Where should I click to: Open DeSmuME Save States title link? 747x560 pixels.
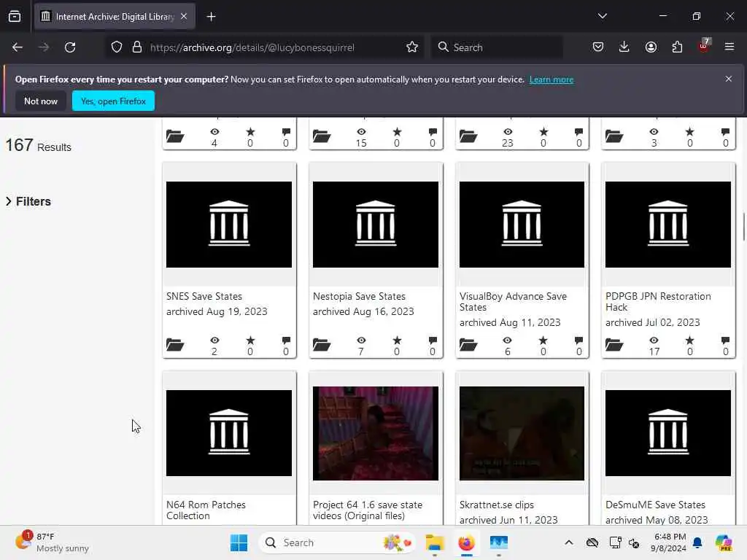tap(655, 505)
